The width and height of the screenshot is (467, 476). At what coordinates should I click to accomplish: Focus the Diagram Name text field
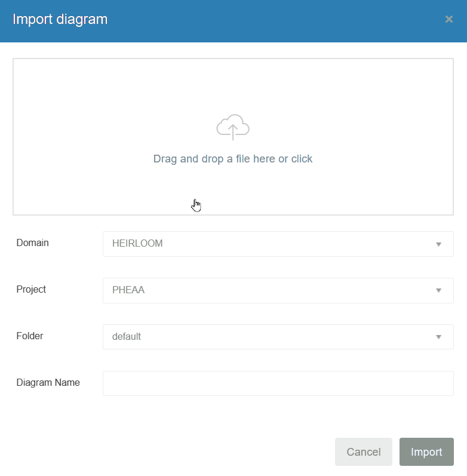coord(278,383)
